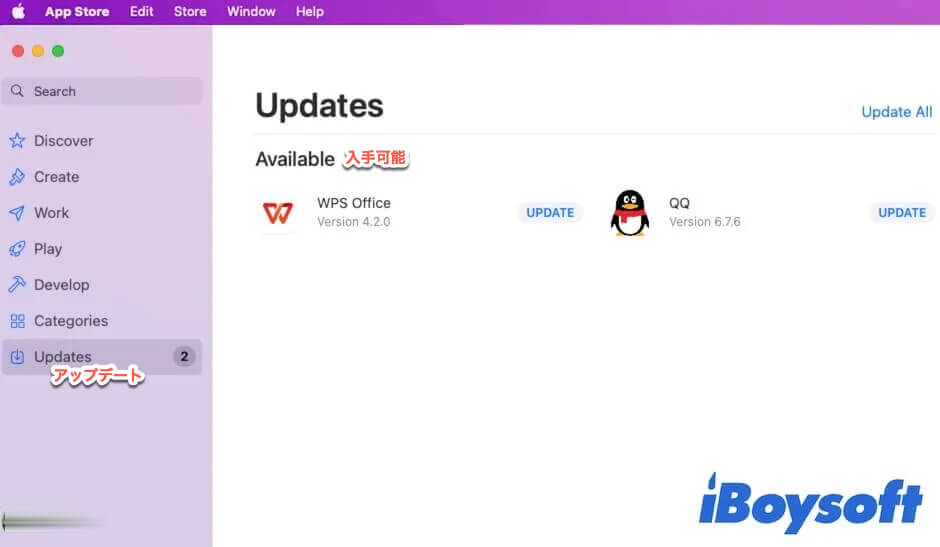Click the QQ app name
This screenshot has height=547, width=940.
click(x=679, y=203)
